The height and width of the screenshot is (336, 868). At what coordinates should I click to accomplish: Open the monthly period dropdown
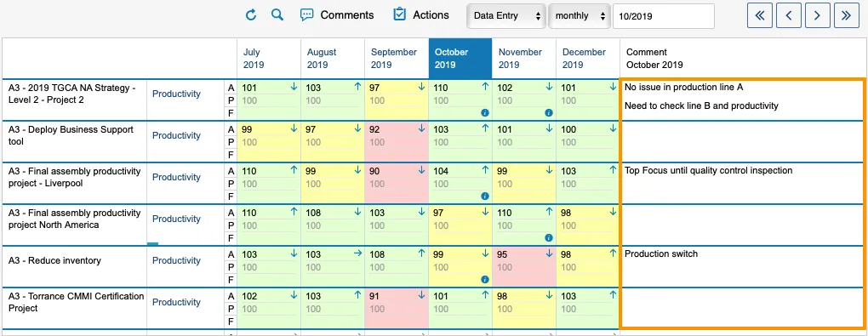point(579,16)
